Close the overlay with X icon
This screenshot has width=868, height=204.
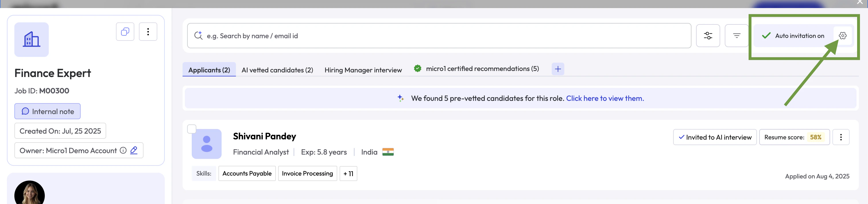(x=860, y=2)
